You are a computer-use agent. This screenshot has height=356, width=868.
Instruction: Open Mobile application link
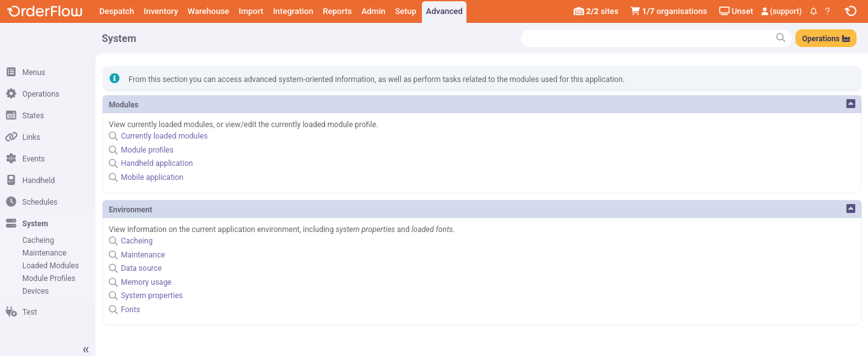(x=152, y=177)
